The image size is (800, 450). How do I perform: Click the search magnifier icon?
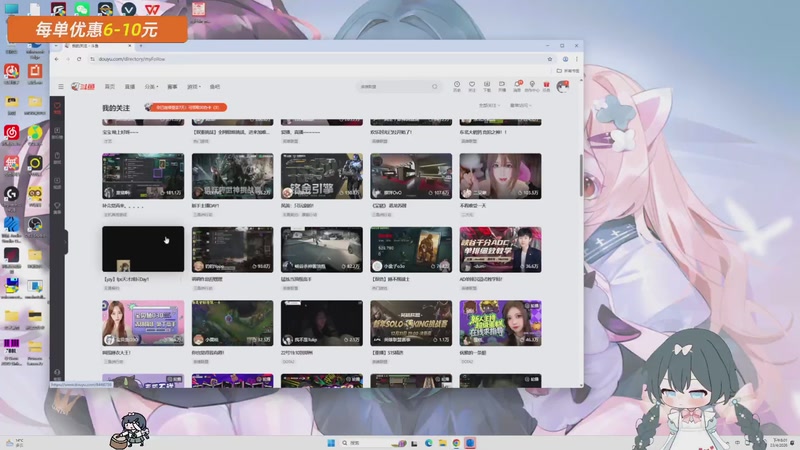435,87
